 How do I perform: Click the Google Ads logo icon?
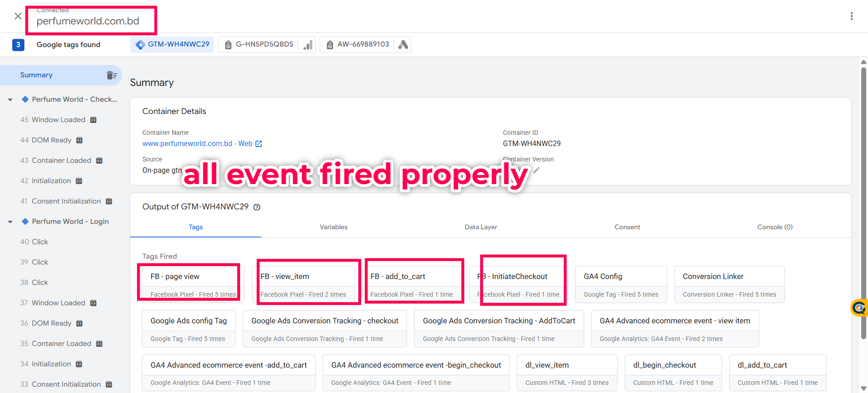(403, 45)
